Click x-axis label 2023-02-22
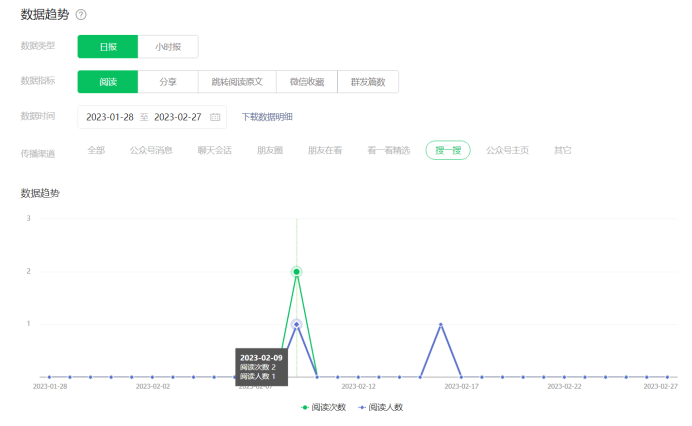The height and width of the screenshot is (426, 692). click(564, 387)
